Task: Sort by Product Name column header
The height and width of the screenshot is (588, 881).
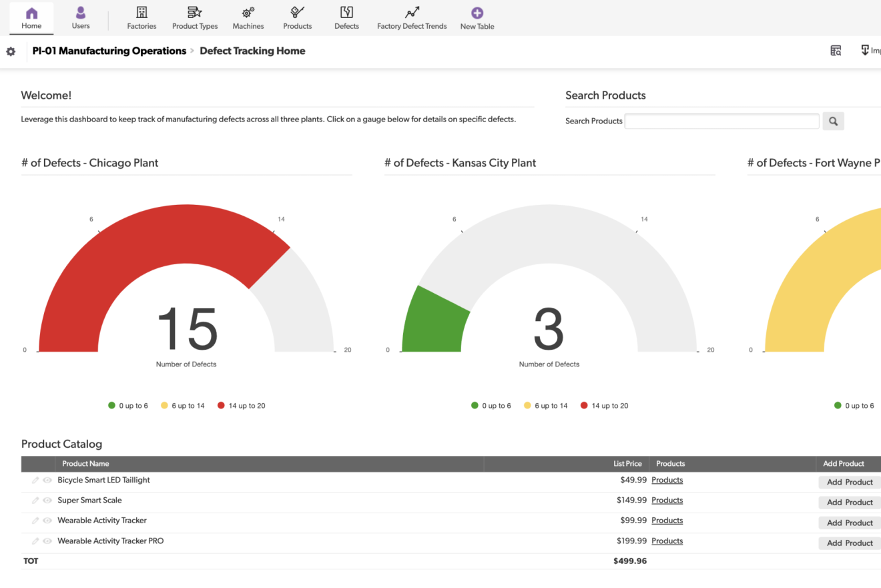Action: 85,464
